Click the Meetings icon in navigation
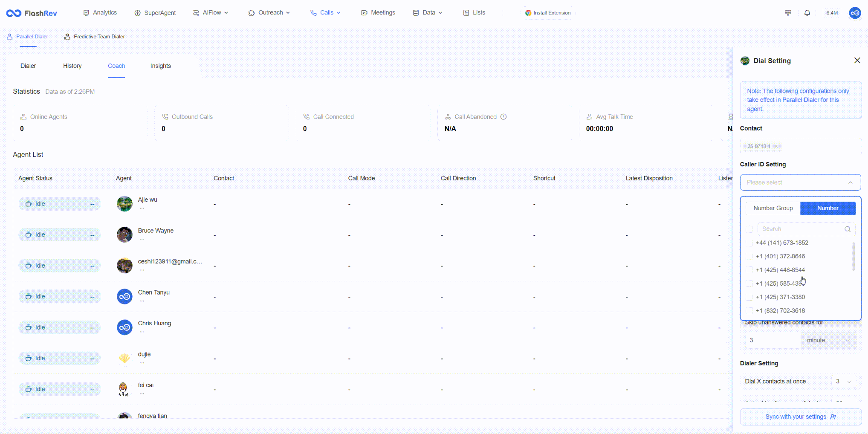This screenshot has height=434, width=868. point(364,13)
